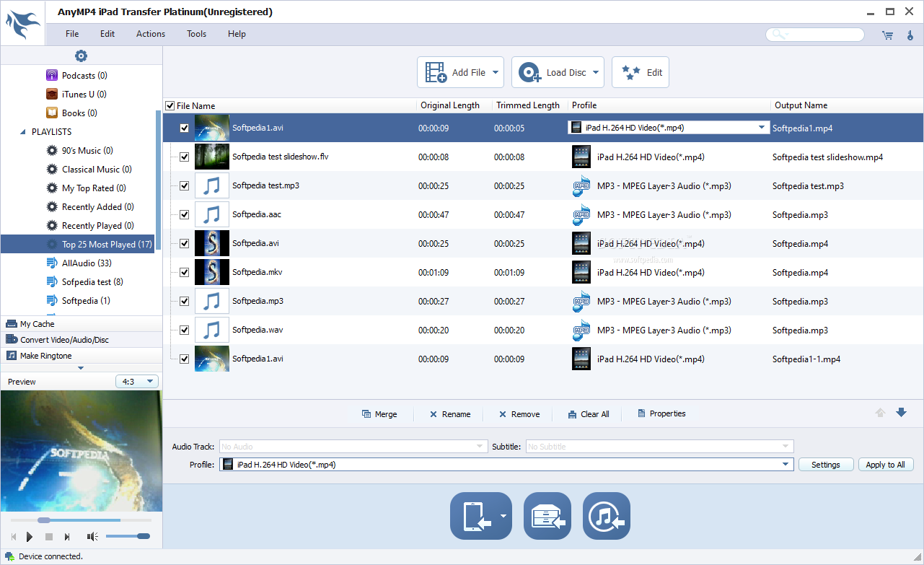Uncheck Softpedia test slideshow.flv
This screenshot has width=924, height=565.
pos(184,157)
